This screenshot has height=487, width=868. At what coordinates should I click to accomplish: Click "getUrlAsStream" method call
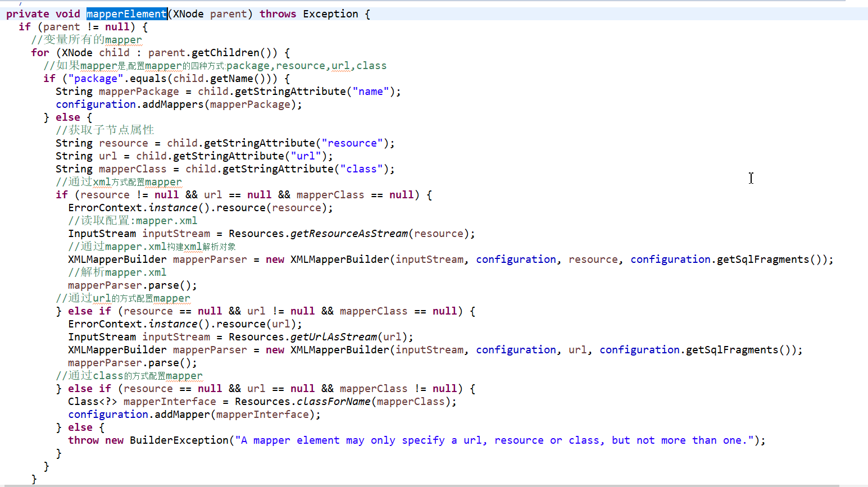click(x=334, y=337)
